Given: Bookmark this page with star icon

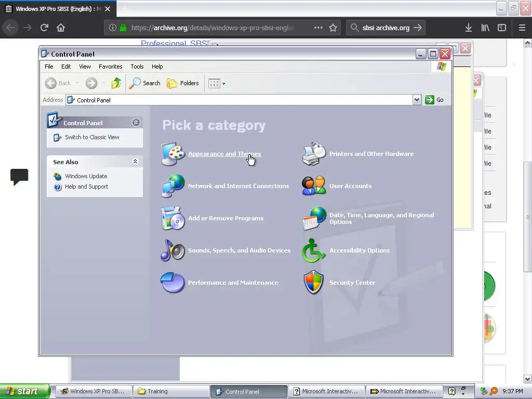Looking at the screenshot, I should coord(333,28).
